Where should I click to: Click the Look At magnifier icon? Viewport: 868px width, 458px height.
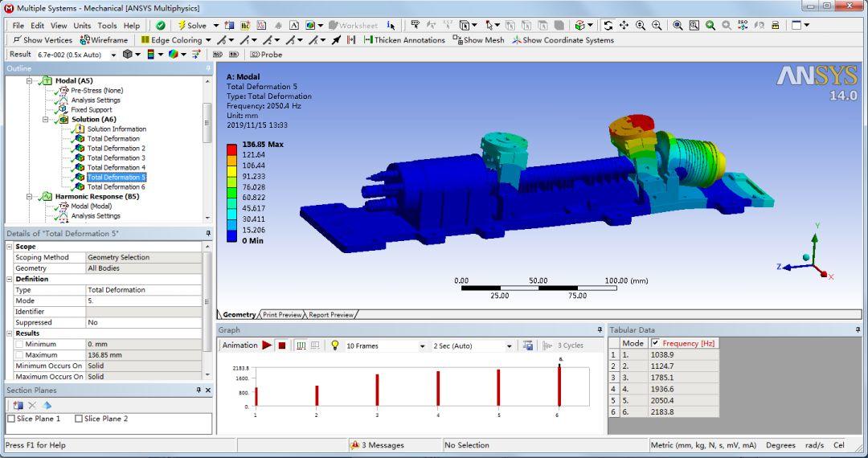[x=759, y=26]
